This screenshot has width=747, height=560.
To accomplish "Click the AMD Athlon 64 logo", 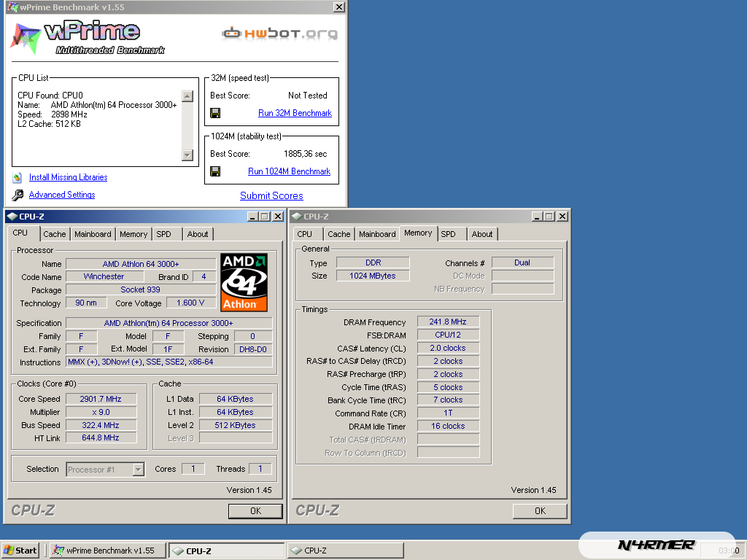I will point(244,282).
